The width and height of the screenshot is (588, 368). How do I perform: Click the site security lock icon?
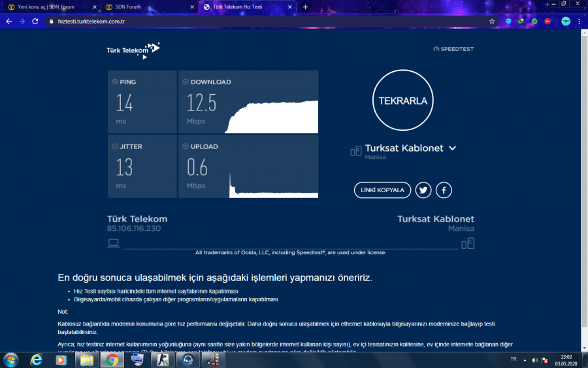(x=52, y=22)
